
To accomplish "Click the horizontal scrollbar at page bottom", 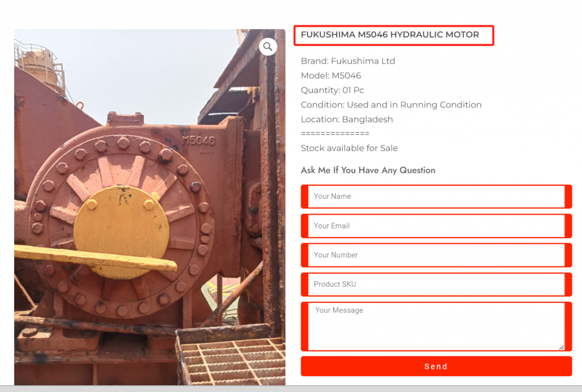I will tap(291, 389).
